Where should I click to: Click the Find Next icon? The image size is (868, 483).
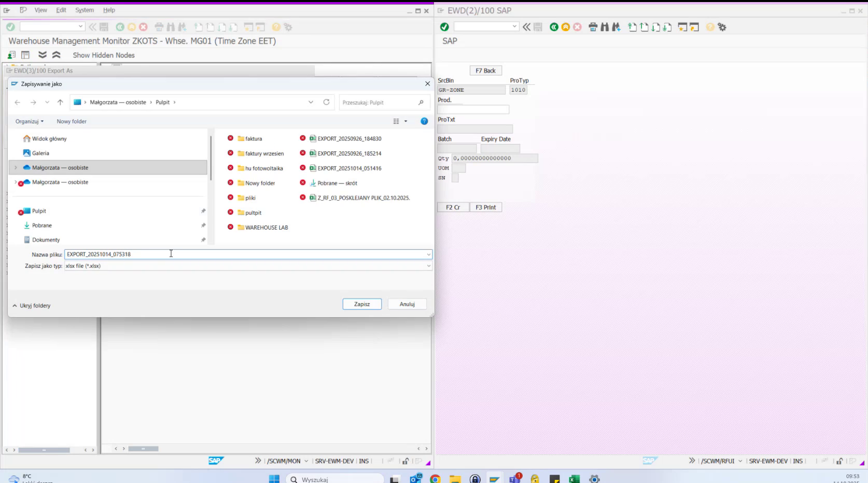[x=615, y=27]
